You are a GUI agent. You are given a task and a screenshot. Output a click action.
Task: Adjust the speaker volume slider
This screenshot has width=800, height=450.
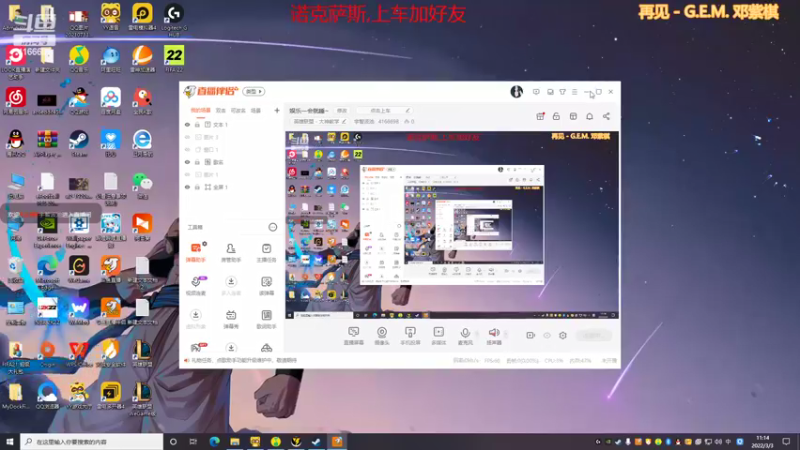pyautogui.click(x=506, y=335)
